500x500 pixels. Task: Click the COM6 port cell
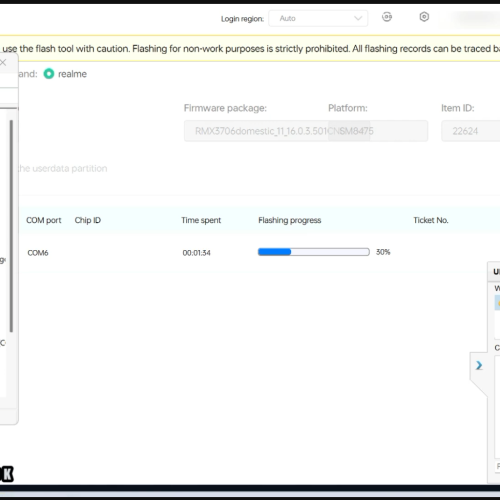pos(38,253)
